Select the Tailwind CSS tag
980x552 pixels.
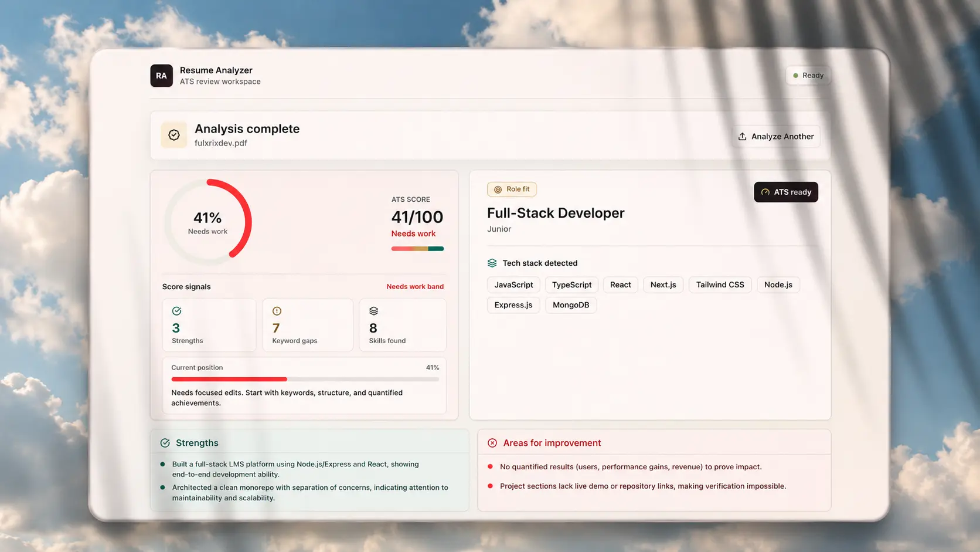(720, 285)
